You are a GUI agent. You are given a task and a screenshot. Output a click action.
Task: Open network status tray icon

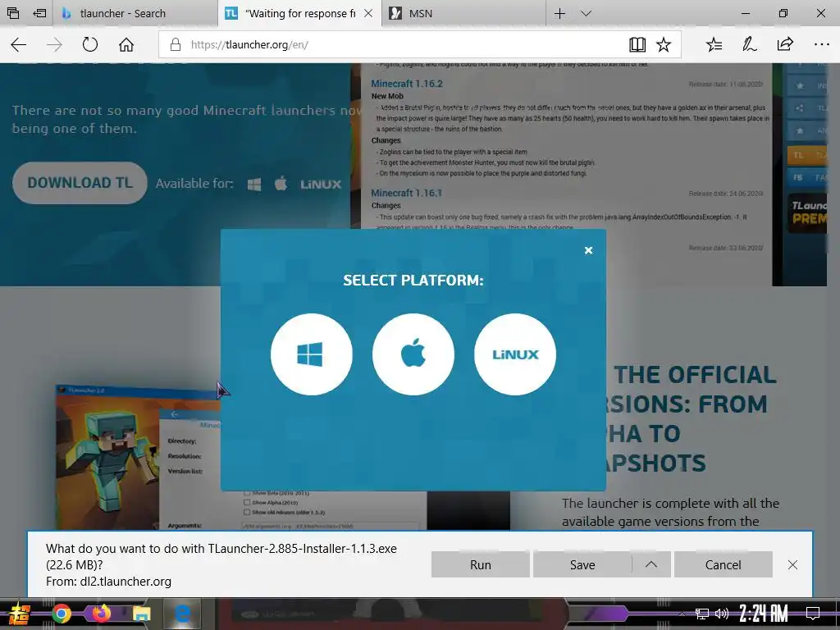click(702, 614)
